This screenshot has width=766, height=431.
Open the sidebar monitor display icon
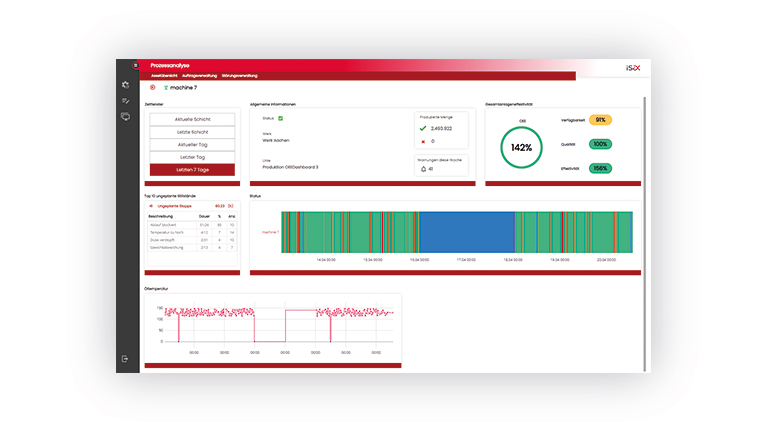126,116
